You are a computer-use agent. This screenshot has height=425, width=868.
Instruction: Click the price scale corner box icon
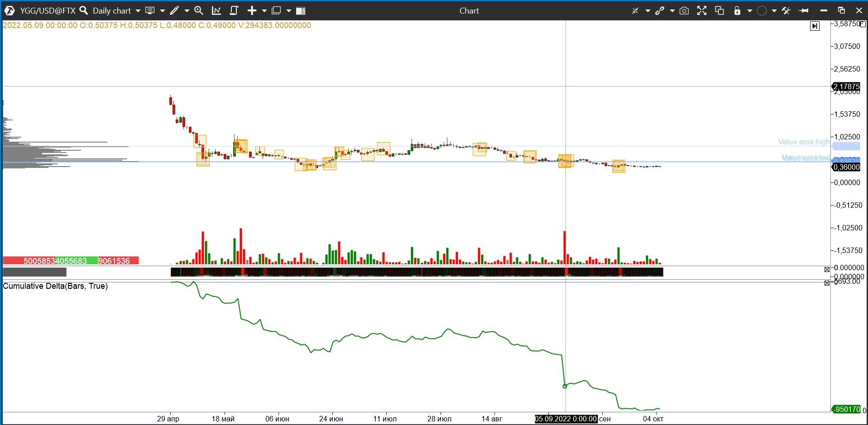click(x=863, y=24)
